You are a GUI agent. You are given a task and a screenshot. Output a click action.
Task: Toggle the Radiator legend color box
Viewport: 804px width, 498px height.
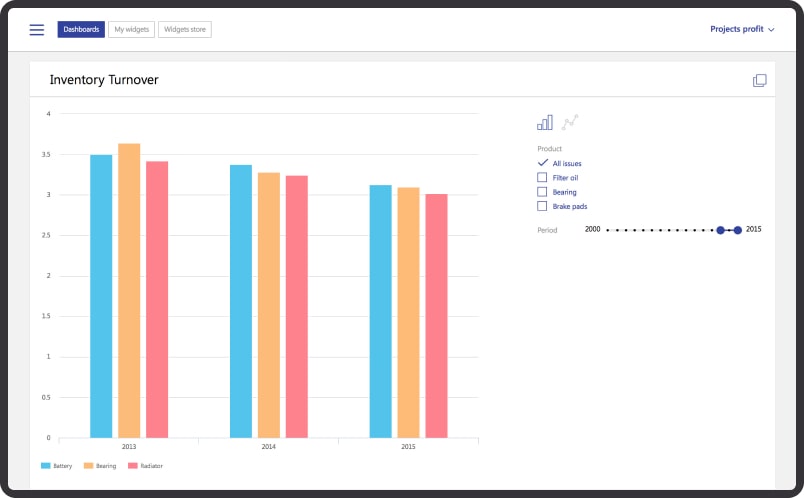132,466
